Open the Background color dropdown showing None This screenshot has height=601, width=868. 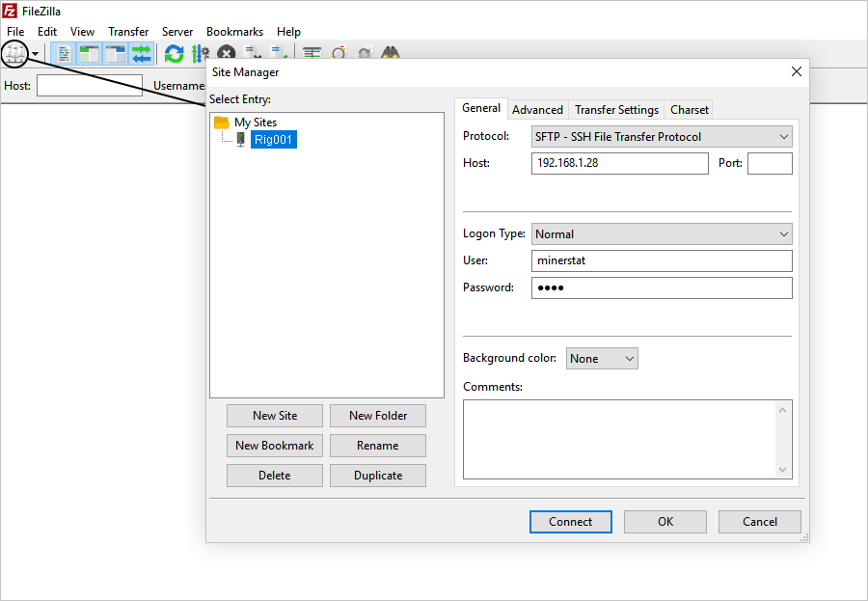(x=602, y=359)
